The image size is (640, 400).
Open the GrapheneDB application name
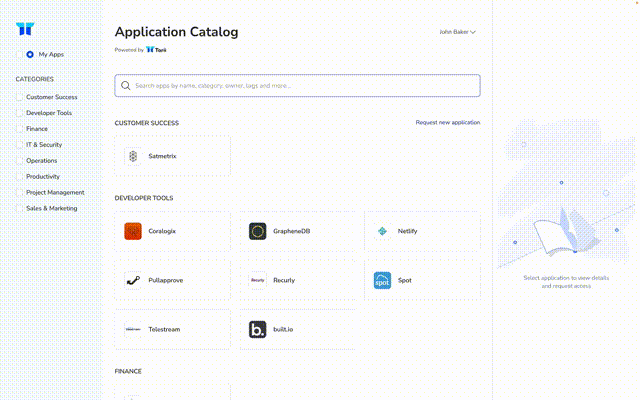pyautogui.click(x=291, y=231)
